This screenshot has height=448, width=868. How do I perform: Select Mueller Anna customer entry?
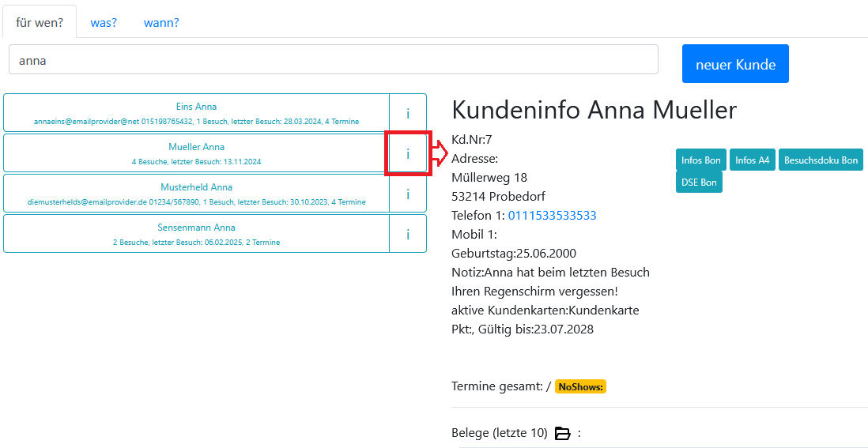(196, 153)
